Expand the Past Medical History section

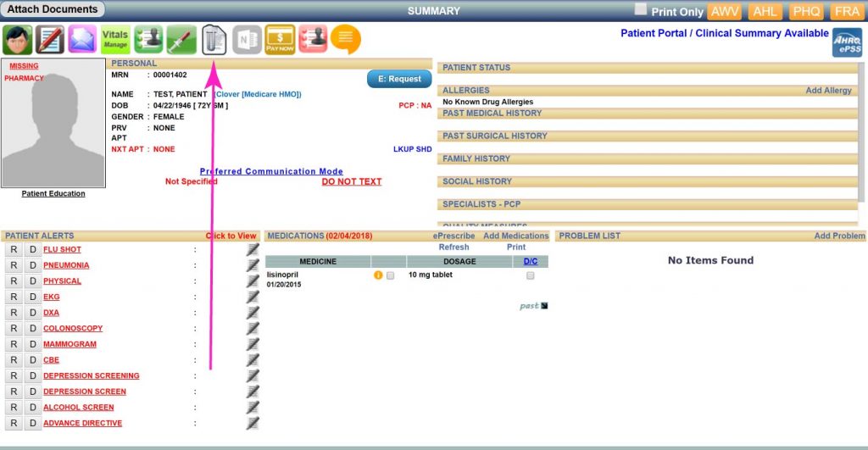[492, 113]
